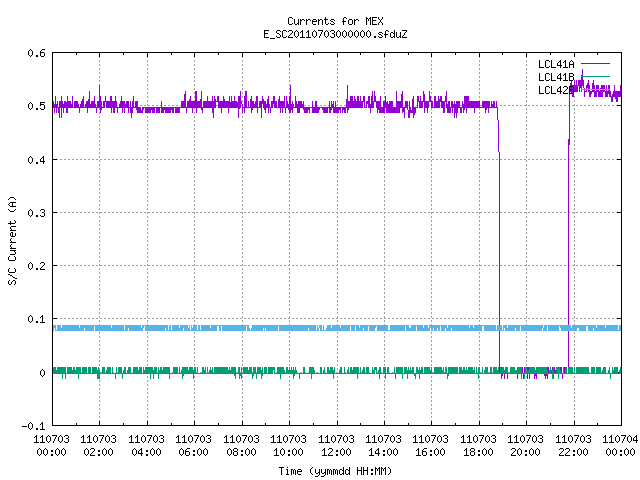
Task: Click the x-axis tick 110703 00:00
Action: (x=51, y=446)
